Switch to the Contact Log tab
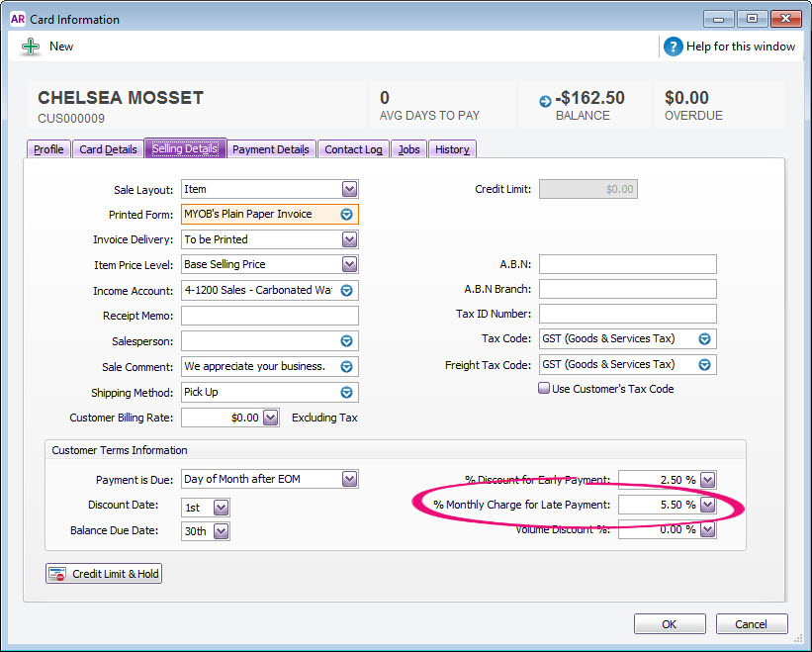Viewport: 812px width, 652px height. click(353, 149)
